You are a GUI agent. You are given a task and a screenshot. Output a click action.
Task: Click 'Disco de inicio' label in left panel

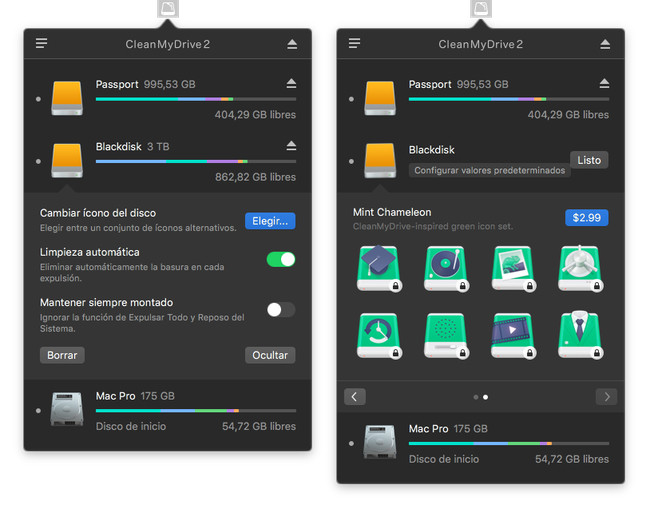131,426
